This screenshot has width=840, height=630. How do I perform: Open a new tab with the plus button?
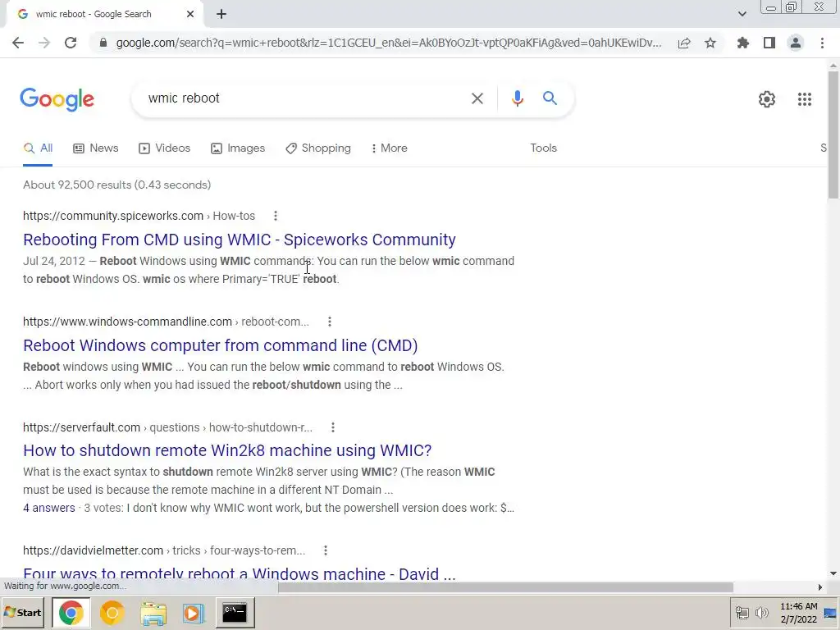tap(221, 14)
